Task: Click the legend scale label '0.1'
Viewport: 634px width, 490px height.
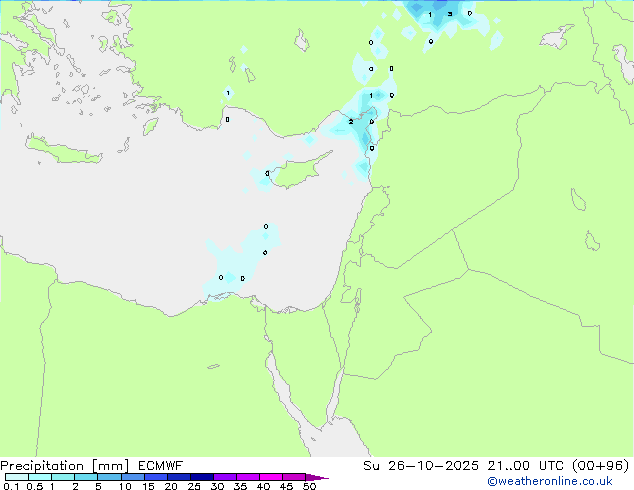Action: 11,486
